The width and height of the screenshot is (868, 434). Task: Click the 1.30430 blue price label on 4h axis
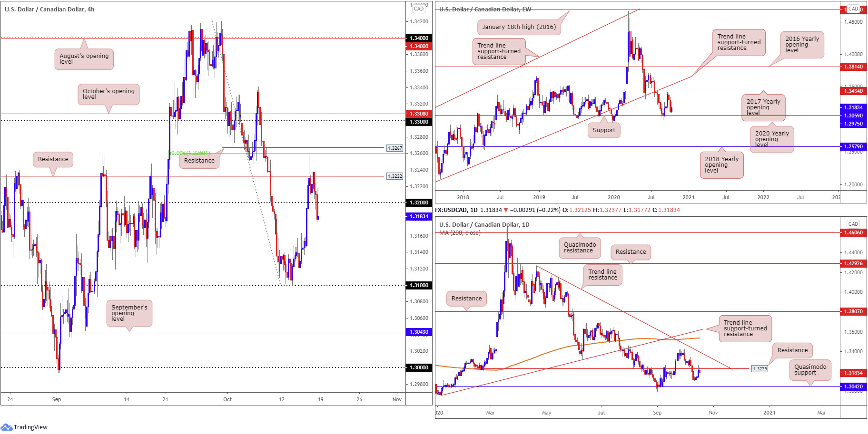pos(419,332)
